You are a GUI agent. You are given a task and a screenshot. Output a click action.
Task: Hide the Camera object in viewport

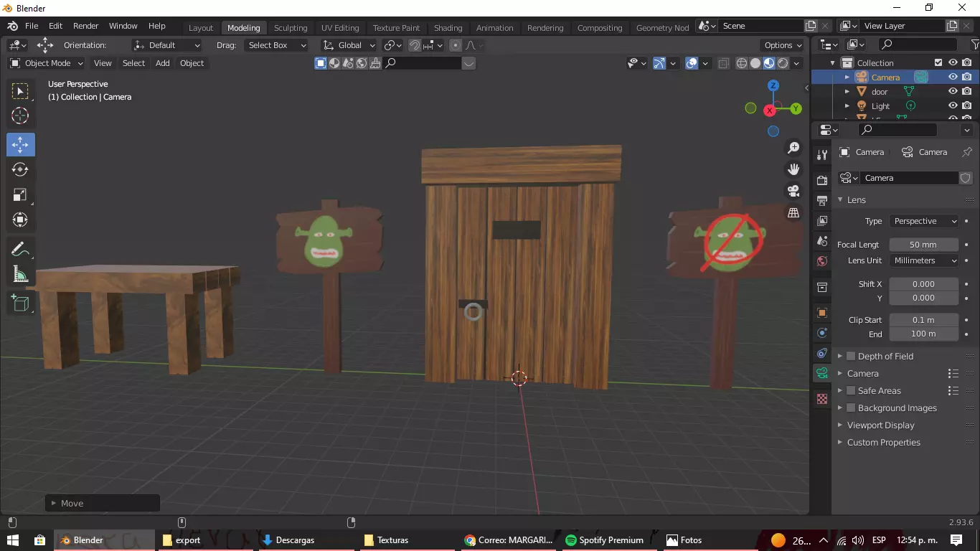[x=953, y=77]
